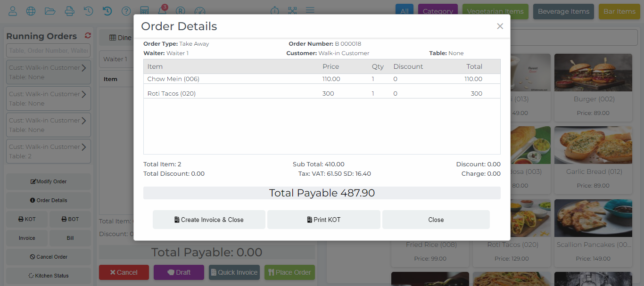Image resolution: width=644 pixels, height=286 pixels.
Task: Open the help question mark icon
Action: point(126,11)
